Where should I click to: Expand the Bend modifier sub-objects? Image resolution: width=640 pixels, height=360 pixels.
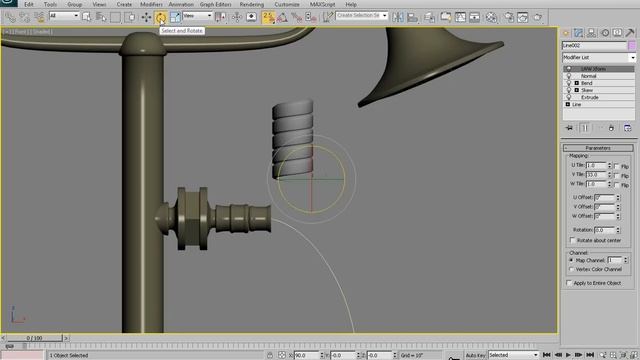(x=577, y=83)
